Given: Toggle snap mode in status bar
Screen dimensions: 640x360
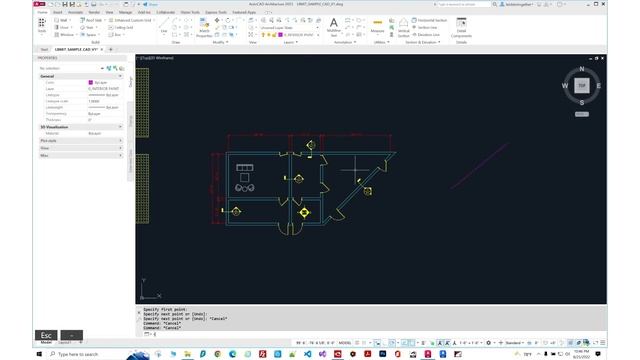Looking at the screenshot, I should point(364,343).
